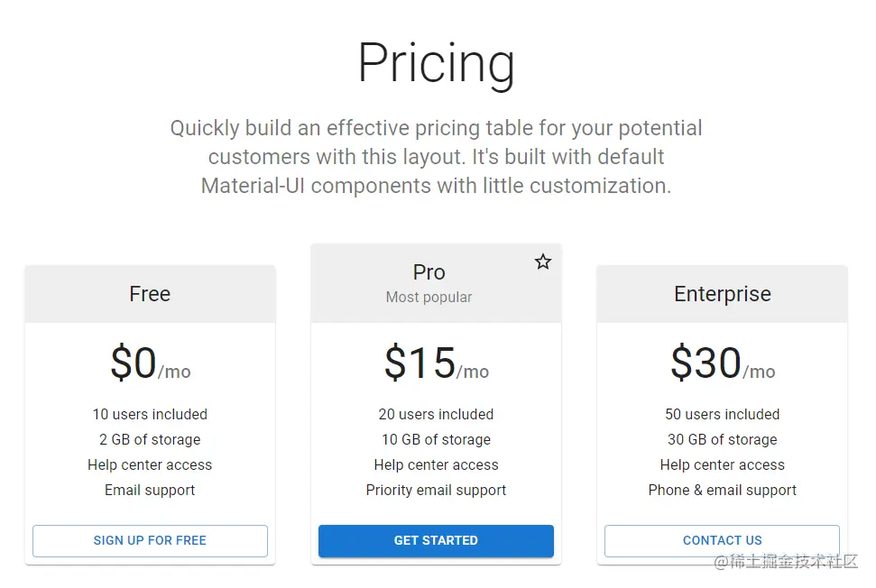Click the Pricing page heading
The height and width of the screenshot is (588, 876).
tap(437, 63)
